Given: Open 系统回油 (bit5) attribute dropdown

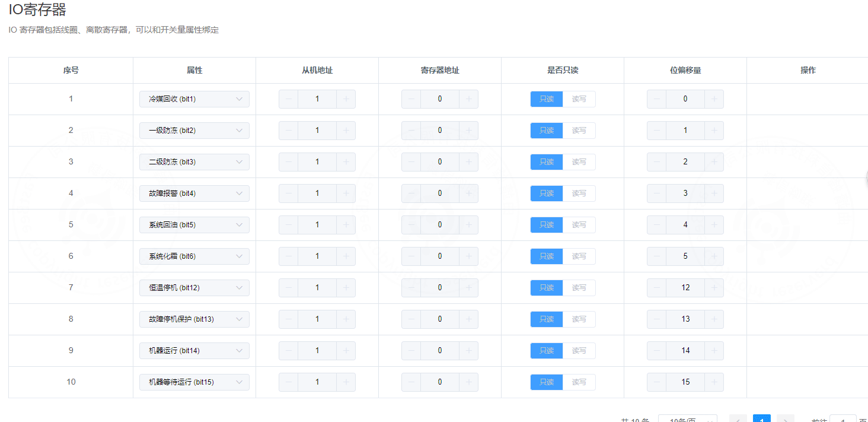Looking at the screenshot, I should point(194,225).
